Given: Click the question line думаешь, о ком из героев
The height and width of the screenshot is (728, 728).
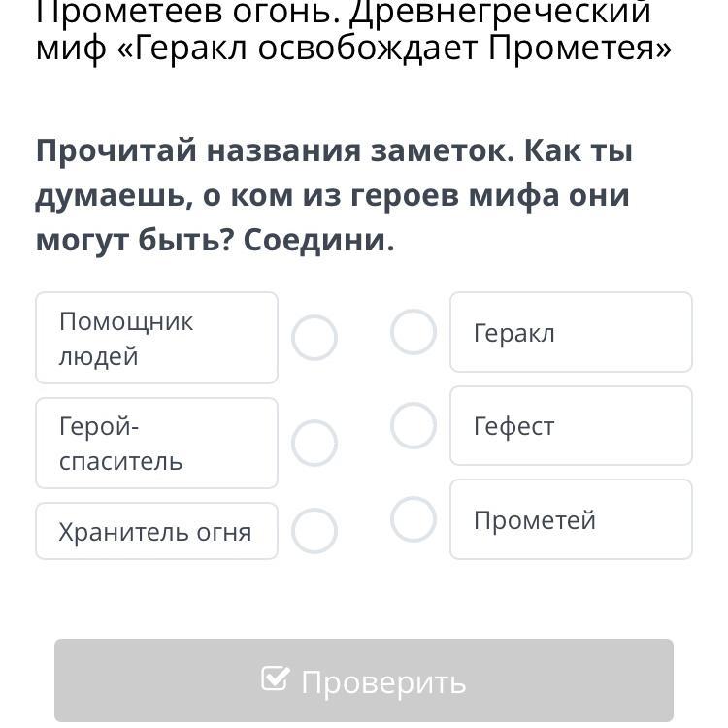Looking at the screenshot, I should tap(333, 195).
